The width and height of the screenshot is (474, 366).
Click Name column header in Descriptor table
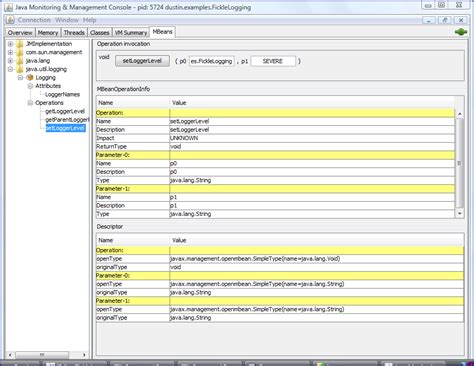pyautogui.click(x=133, y=240)
